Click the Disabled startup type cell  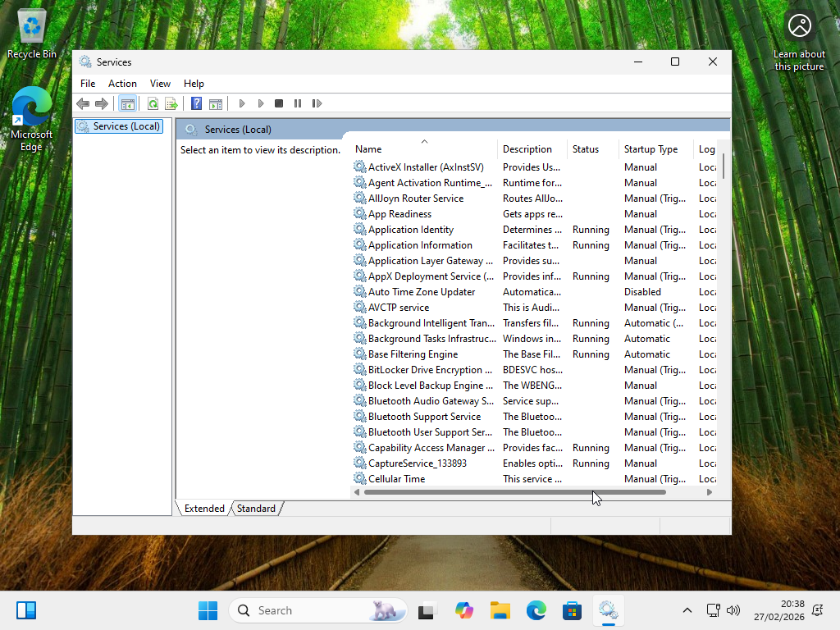point(642,292)
